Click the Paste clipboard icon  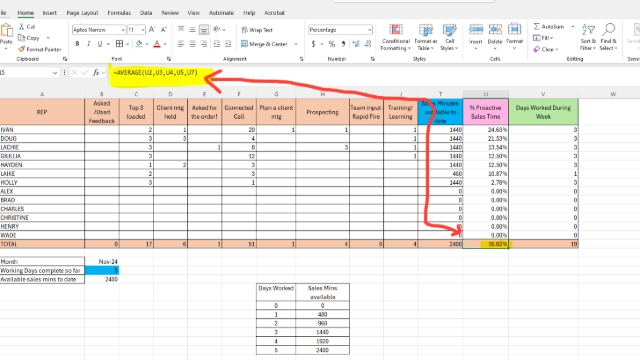click(x=6, y=31)
